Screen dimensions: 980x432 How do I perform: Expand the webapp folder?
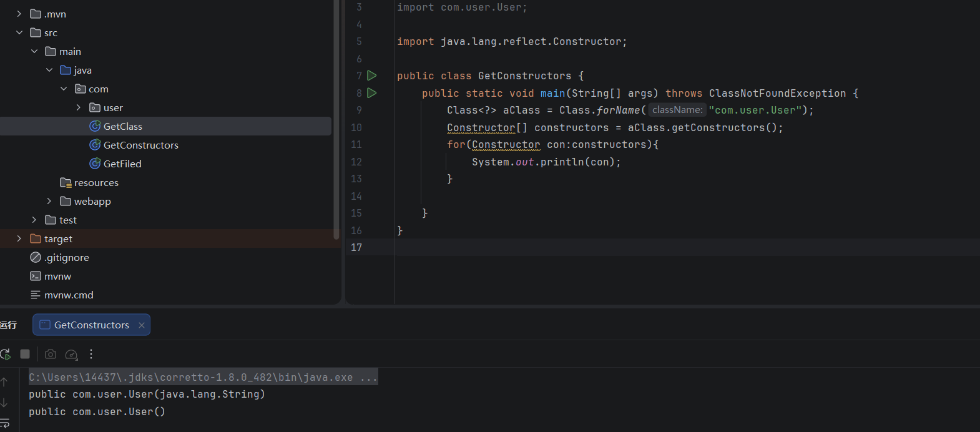(x=49, y=201)
